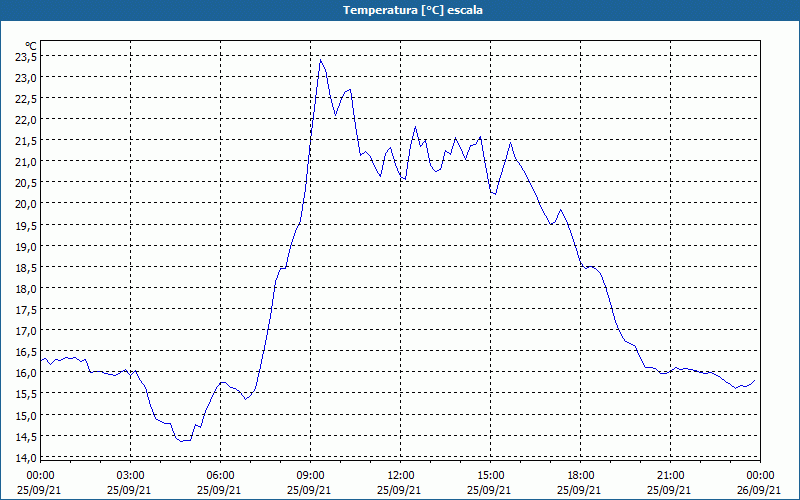Click the 25/09/21 date below 09:00
The height and width of the screenshot is (500, 800).
309,490
